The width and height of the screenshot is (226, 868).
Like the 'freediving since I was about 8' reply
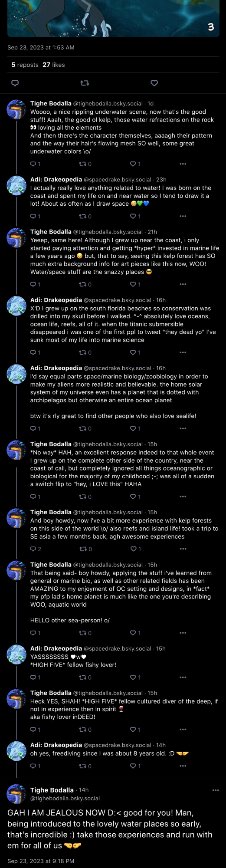(135, 766)
